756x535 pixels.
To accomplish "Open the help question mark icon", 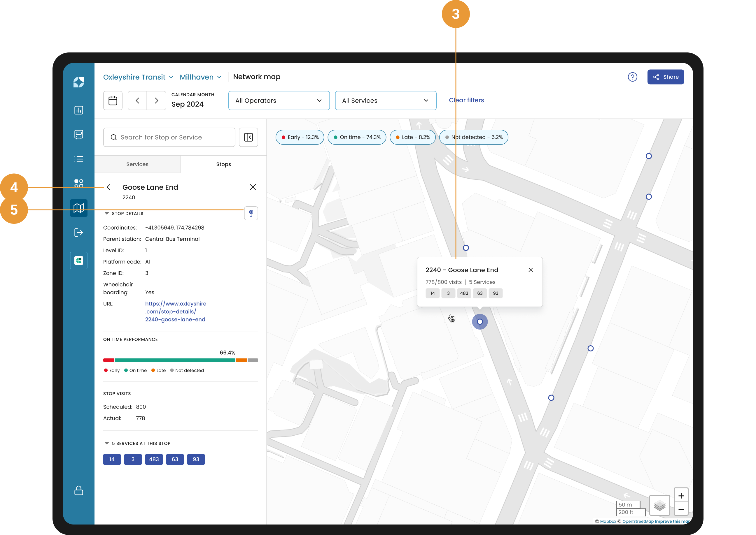I will (632, 77).
